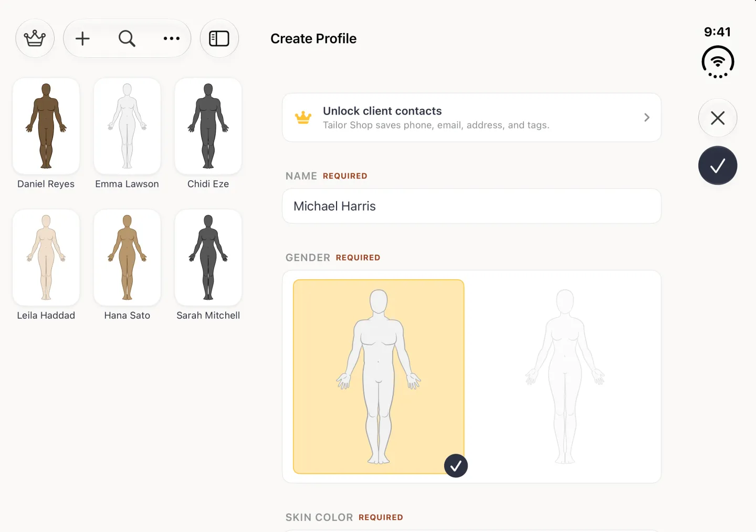This screenshot has height=532, width=756.
Task: Open the three-dot more options menu
Action: (171, 38)
